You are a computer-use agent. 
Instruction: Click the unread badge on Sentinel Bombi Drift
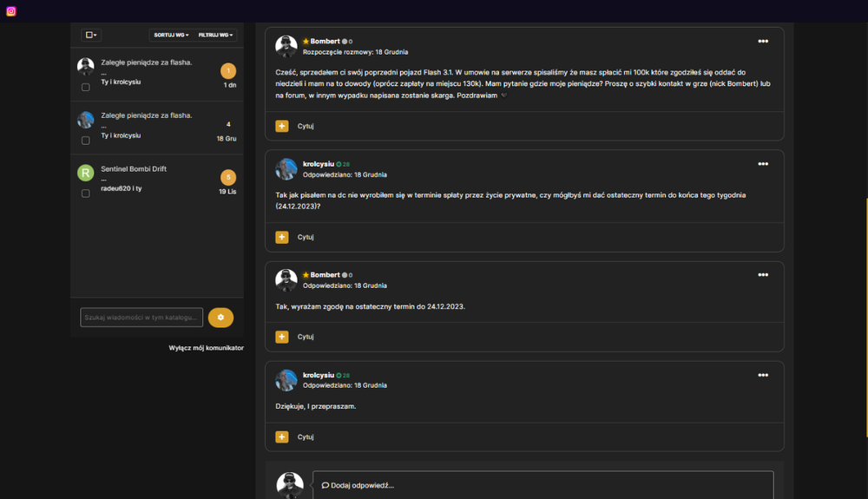pos(228,177)
